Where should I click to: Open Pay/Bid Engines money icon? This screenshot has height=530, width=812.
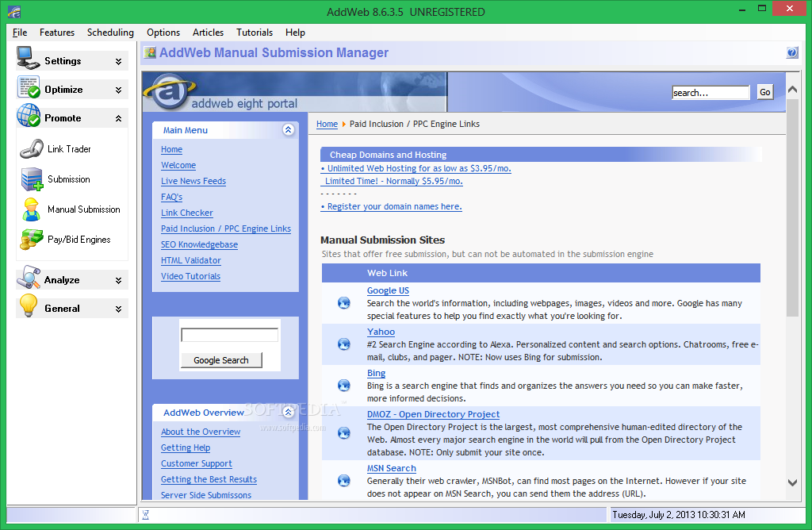pyautogui.click(x=32, y=240)
